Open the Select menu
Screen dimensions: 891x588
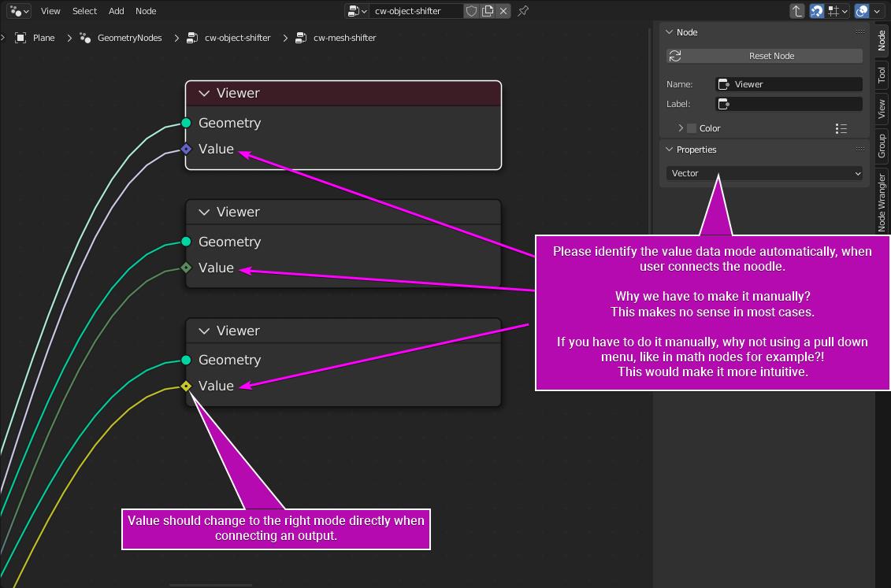pyautogui.click(x=84, y=11)
